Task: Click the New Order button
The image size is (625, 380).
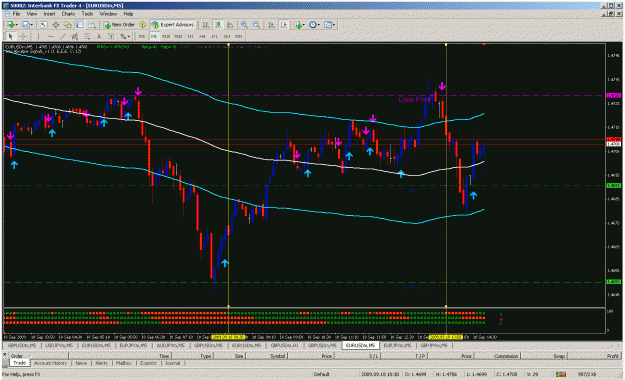Action: [119, 25]
